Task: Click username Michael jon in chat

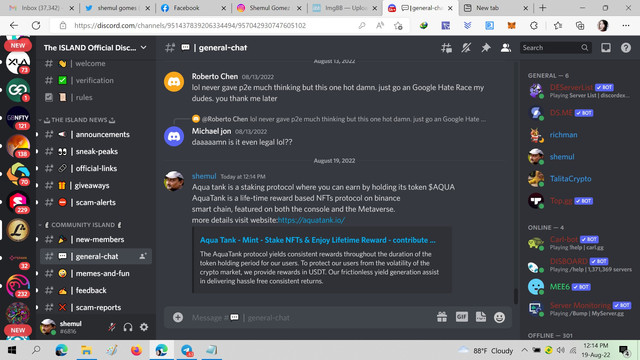Action: 211,131
